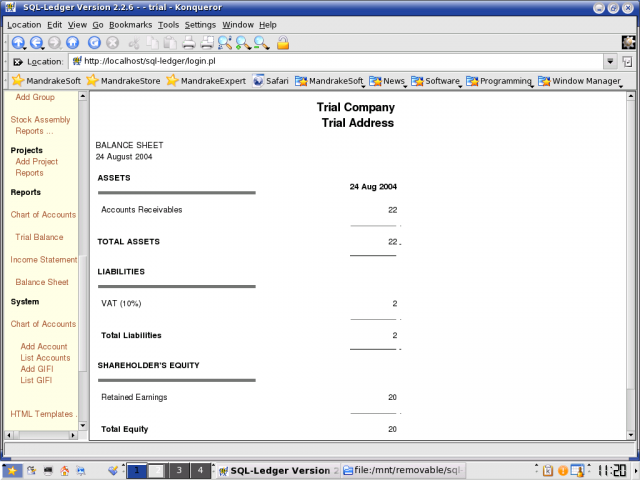Switch to virtual desktop 4
Image resolution: width=640 pixels, height=480 pixels.
(x=200, y=470)
